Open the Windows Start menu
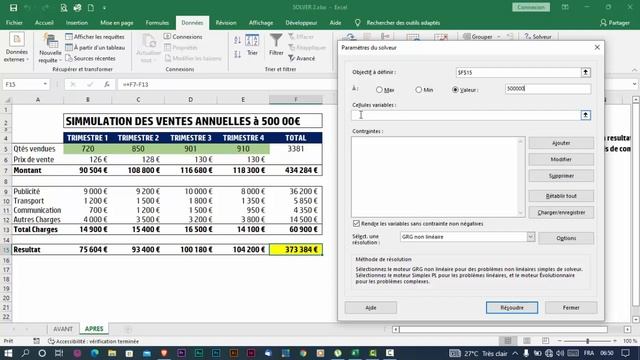Viewport: 640px width, 360px height. click(x=8, y=353)
